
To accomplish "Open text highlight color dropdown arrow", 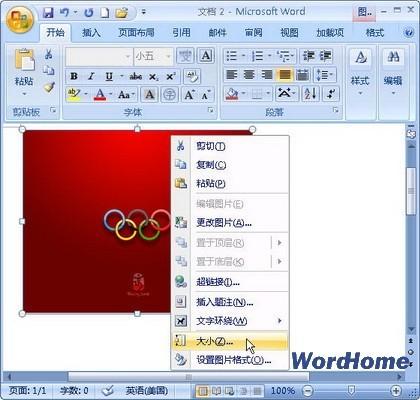I will coord(86,95).
